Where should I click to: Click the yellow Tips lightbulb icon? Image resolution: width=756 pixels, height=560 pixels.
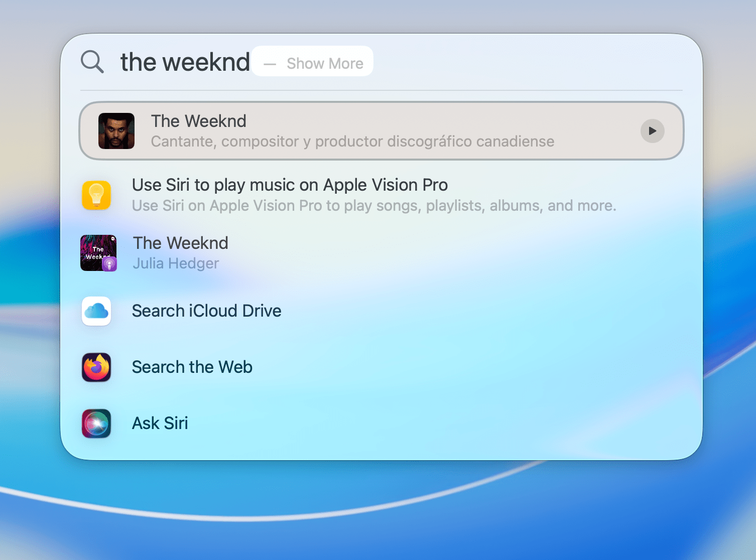pyautogui.click(x=96, y=195)
